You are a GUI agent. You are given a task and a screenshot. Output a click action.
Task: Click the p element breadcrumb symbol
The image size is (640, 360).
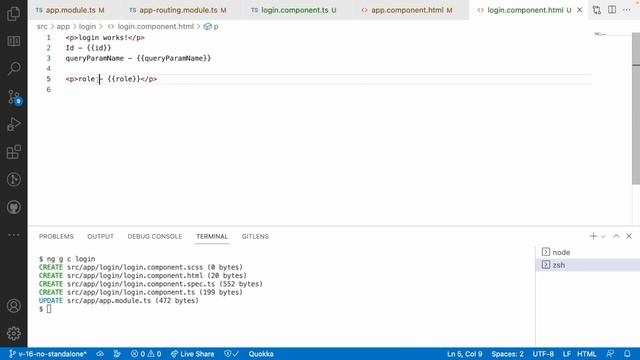pos(211,27)
